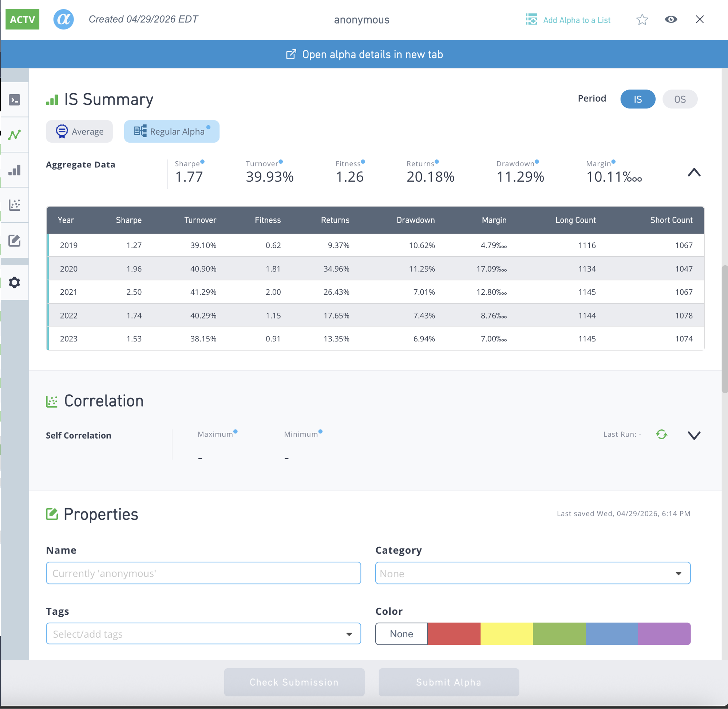Expand the Self Correlation section

[x=694, y=435]
